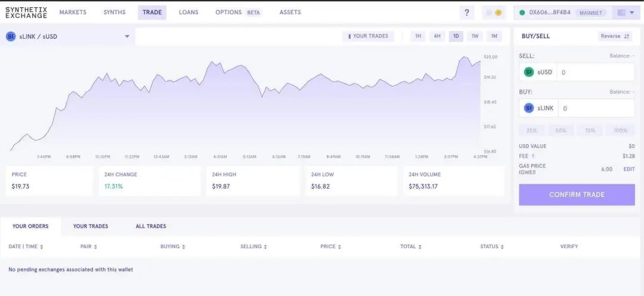Switch to the All Trades tab
Viewport: 644px width, 296px height.
click(x=151, y=226)
